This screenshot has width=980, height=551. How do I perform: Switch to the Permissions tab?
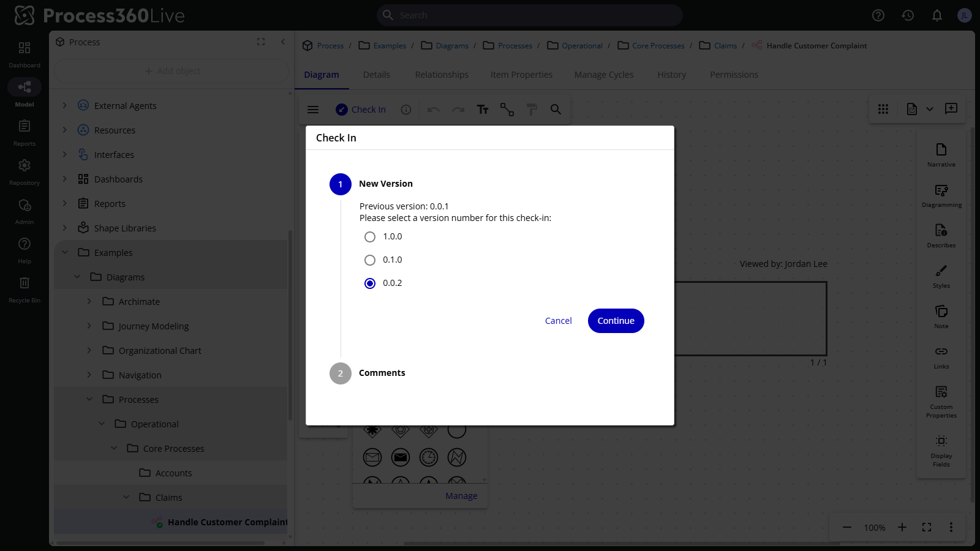click(734, 75)
